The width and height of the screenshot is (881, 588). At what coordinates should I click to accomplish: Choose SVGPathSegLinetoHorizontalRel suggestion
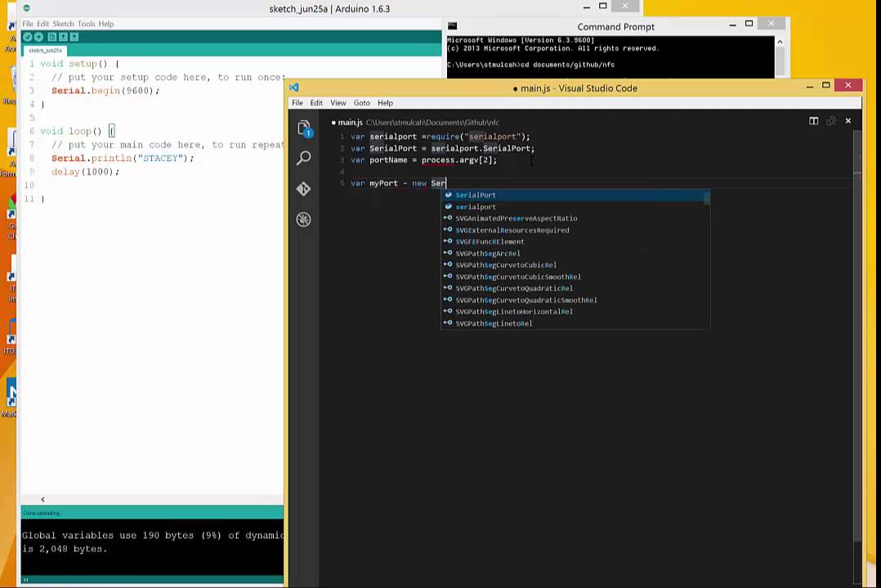click(x=575, y=312)
